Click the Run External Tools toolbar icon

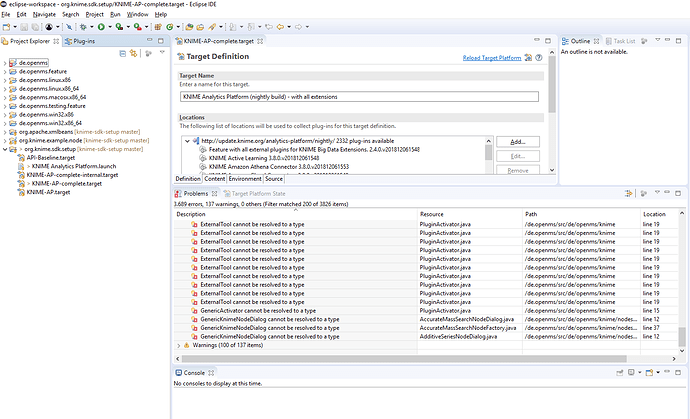(138, 27)
